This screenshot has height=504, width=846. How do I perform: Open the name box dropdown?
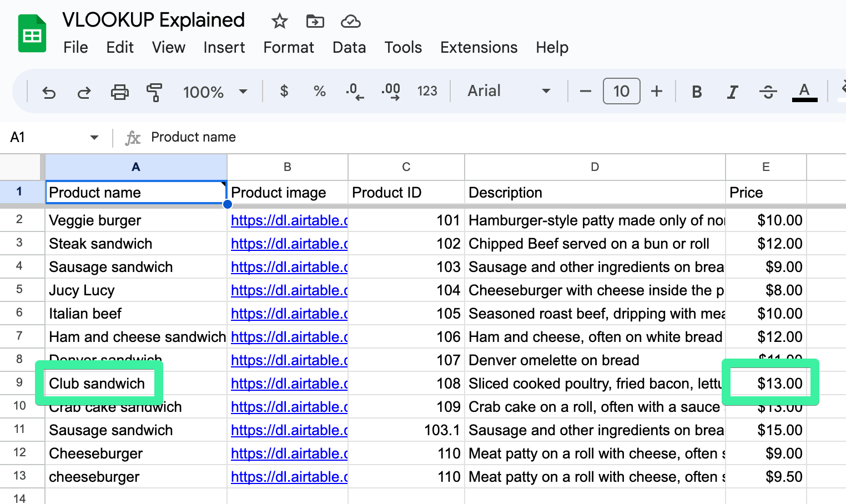click(x=94, y=137)
